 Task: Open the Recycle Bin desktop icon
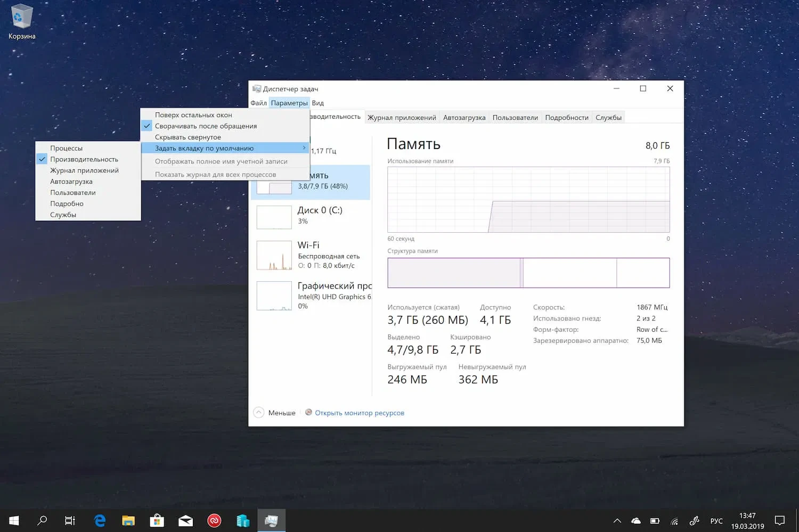click(21, 21)
